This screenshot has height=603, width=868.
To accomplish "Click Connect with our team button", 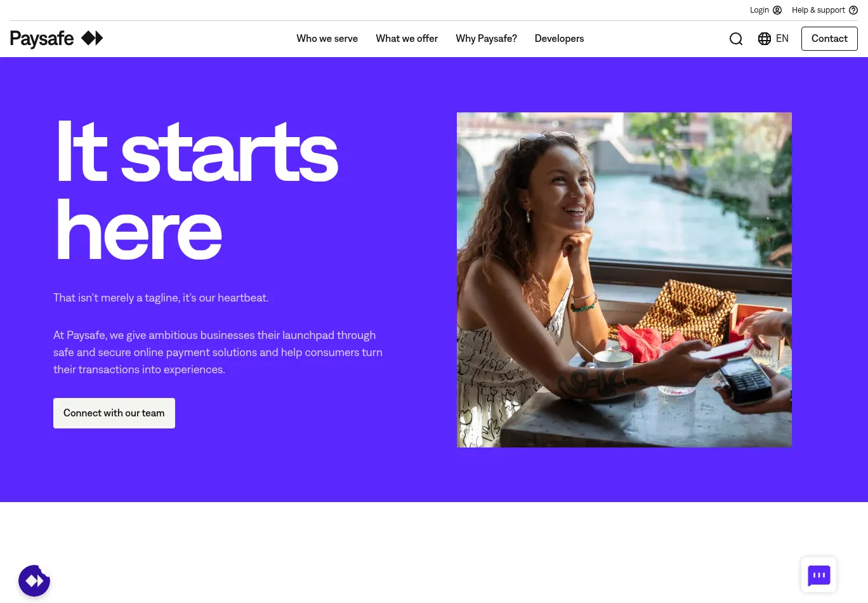I will click(114, 413).
